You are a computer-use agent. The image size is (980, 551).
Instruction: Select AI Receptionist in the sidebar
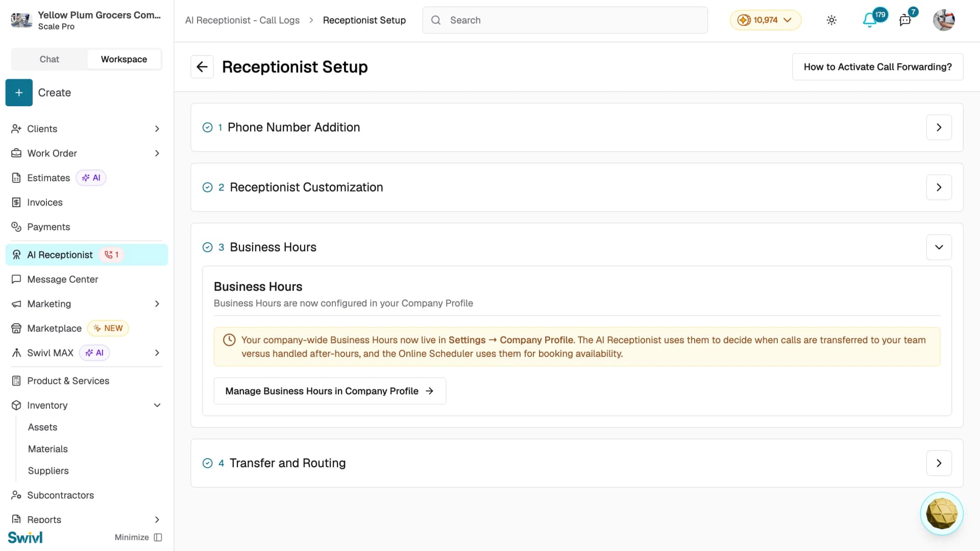(87, 255)
